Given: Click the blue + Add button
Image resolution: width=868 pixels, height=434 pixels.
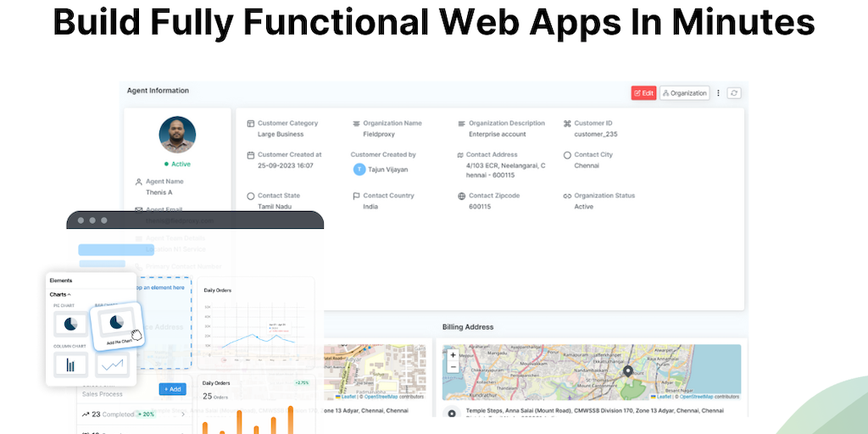Looking at the screenshot, I should pyautogui.click(x=172, y=389).
